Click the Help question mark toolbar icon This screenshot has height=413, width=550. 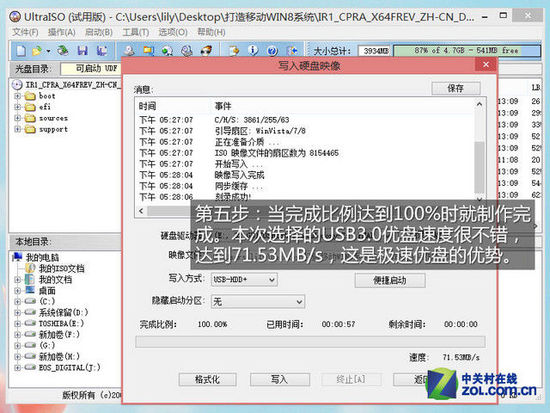[x=272, y=51]
